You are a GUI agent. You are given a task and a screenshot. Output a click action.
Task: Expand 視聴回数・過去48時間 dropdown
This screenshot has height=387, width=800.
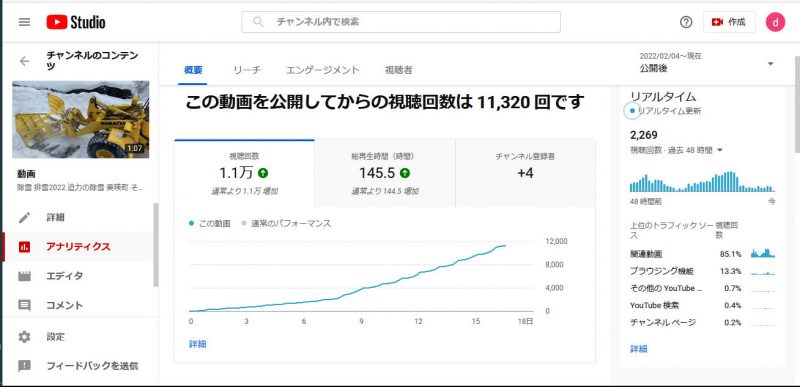677,150
